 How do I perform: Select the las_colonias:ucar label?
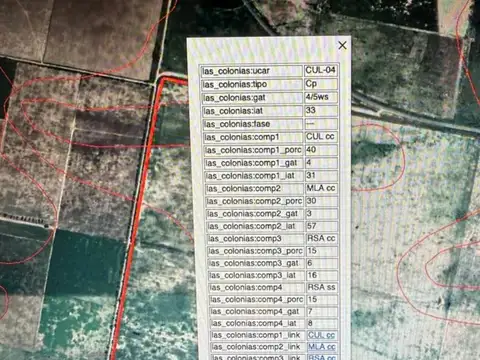tap(236, 71)
